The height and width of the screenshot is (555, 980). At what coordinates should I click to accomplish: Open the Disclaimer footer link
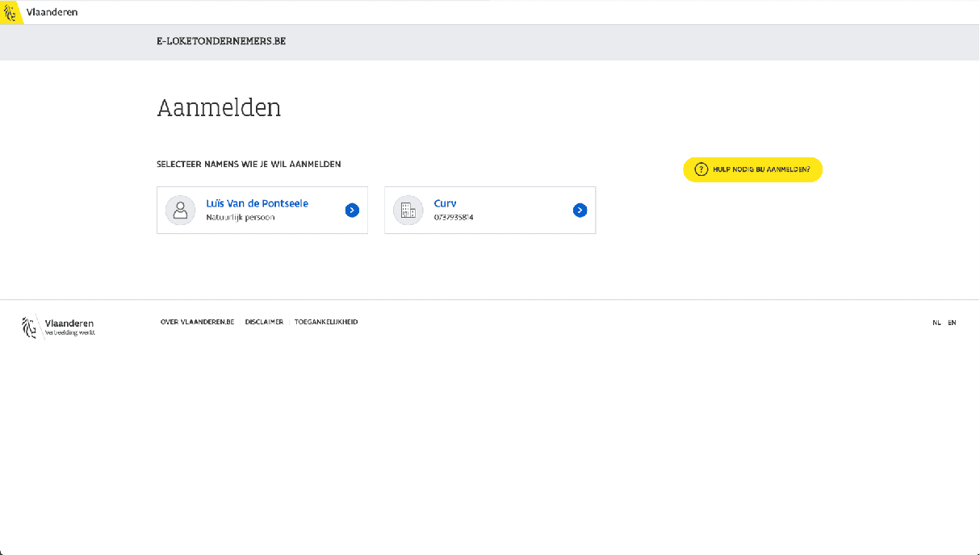click(x=264, y=322)
